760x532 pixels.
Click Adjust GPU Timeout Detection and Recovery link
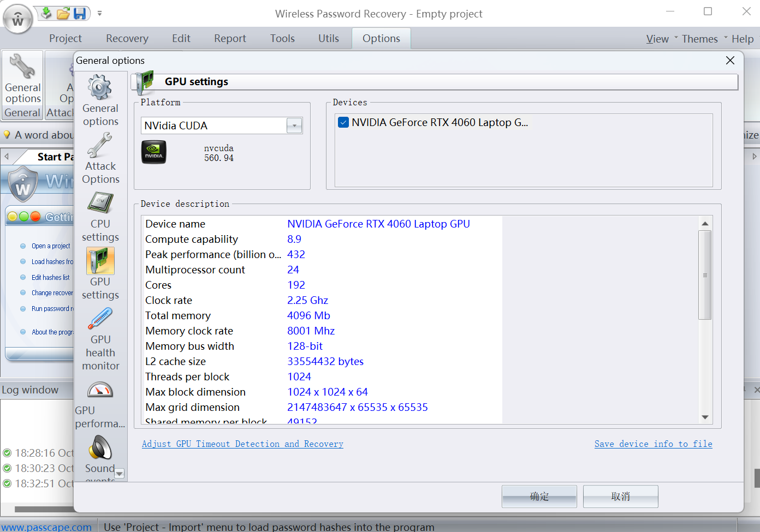tap(242, 444)
